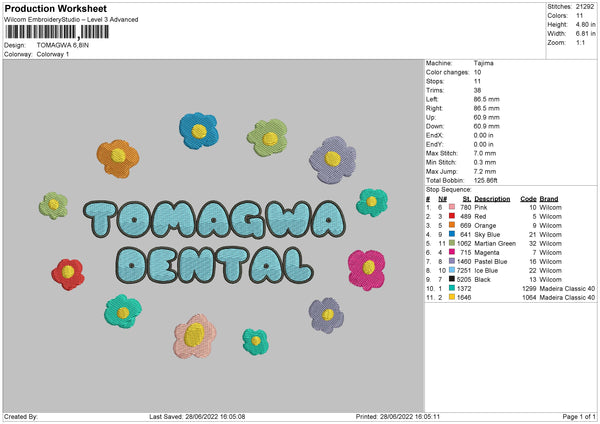Screen dimensions: 600x424
Task: Click the Production Worksheet title
Action: (55, 8)
